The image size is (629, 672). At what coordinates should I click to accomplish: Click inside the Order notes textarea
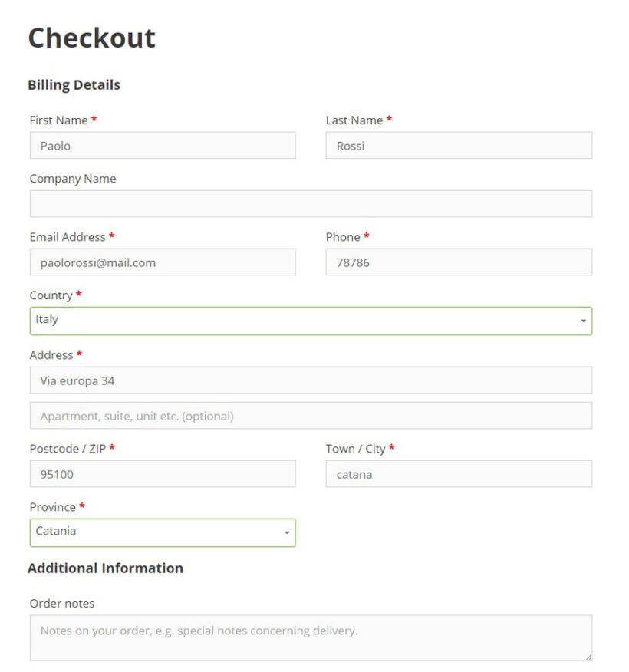tap(310, 637)
